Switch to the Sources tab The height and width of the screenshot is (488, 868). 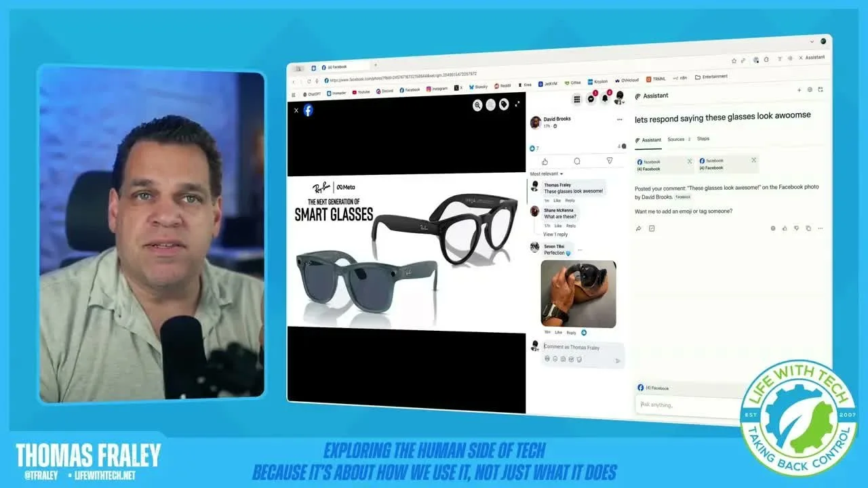click(679, 140)
